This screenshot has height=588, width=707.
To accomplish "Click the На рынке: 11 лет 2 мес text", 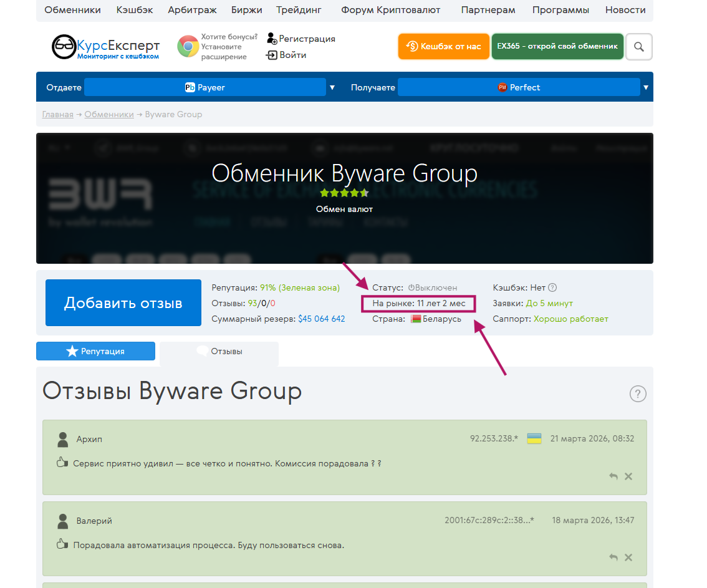I will (419, 304).
